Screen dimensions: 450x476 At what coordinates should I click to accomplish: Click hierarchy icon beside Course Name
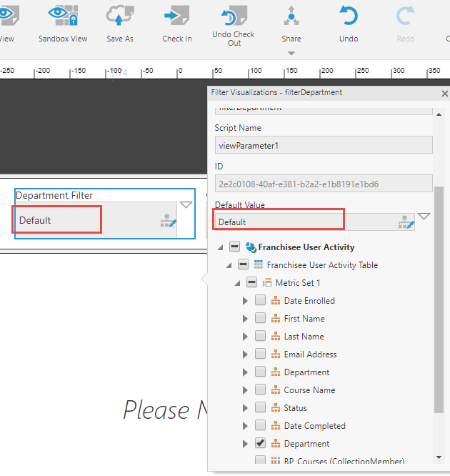[276, 390]
